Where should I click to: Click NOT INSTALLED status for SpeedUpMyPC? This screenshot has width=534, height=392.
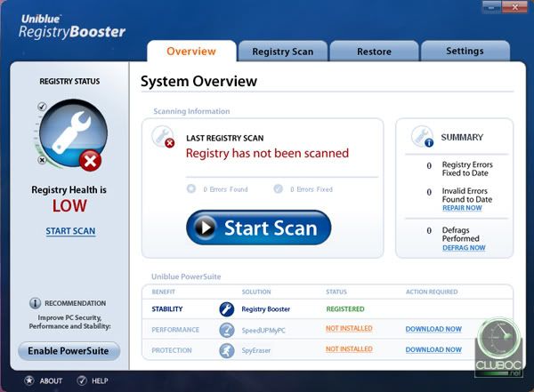click(349, 328)
